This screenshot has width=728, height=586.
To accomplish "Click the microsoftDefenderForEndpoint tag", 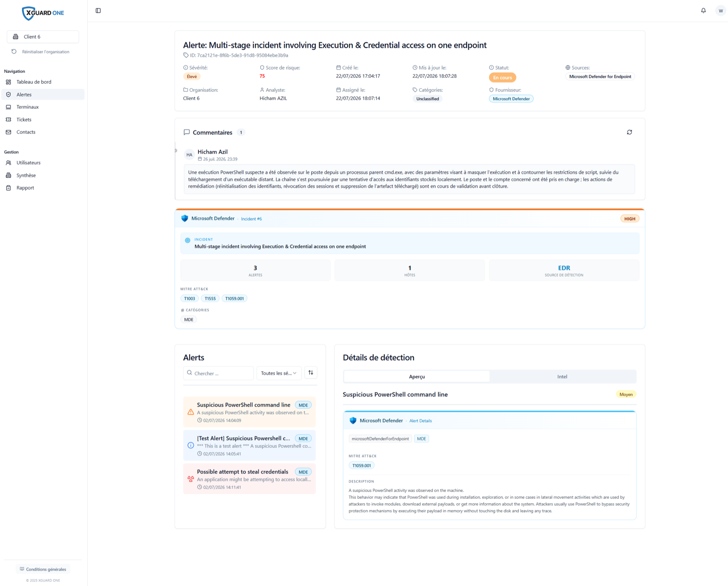I will (x=380, y=439).
